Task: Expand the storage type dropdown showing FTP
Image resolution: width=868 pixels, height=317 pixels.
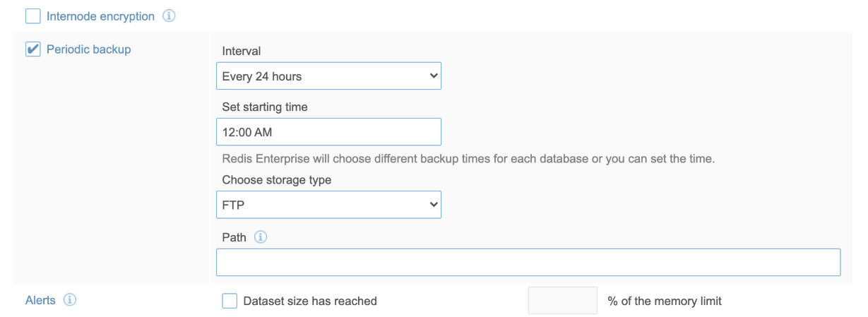Action: [328, 205]
